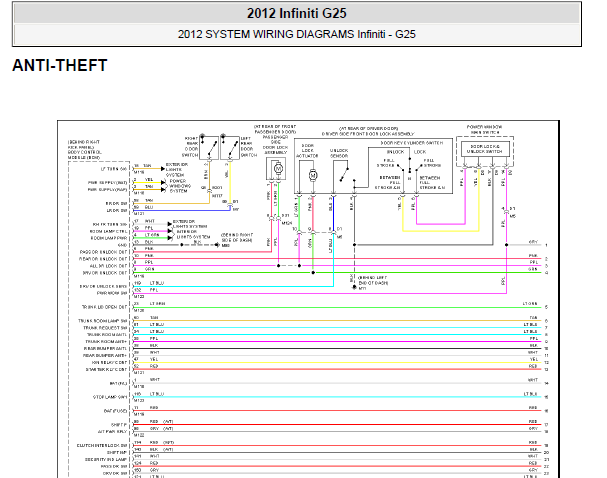Click the door lock actuator motor symbol
Image resolution: width=607 pixels, height=478 pixels.
(313, 175)
